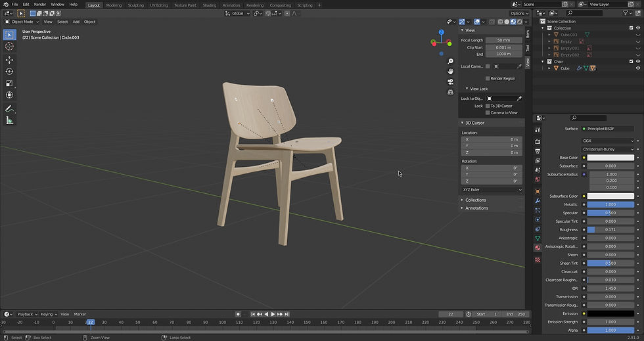Toggle exclude checkbox for Collection
Viewport: 644px width, 341px height.
(x=632, y=28)
